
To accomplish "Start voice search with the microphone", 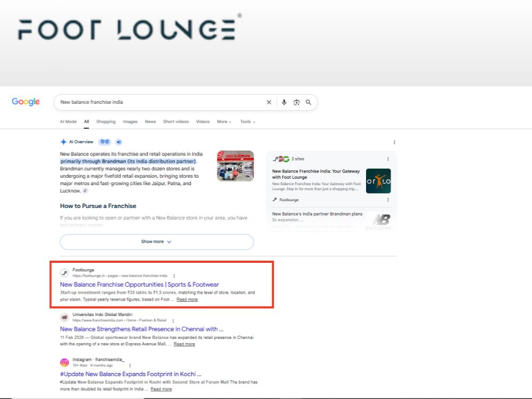I will click(x=284, y=102).
